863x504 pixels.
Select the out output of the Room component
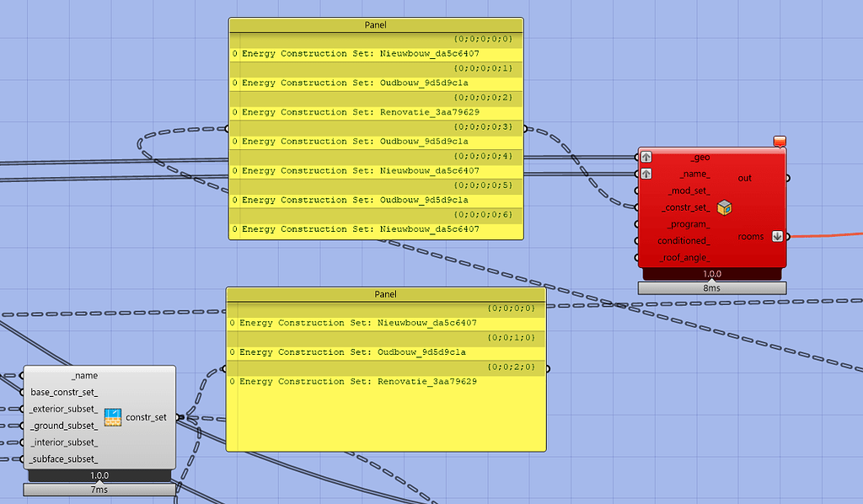tap(743, 178)
